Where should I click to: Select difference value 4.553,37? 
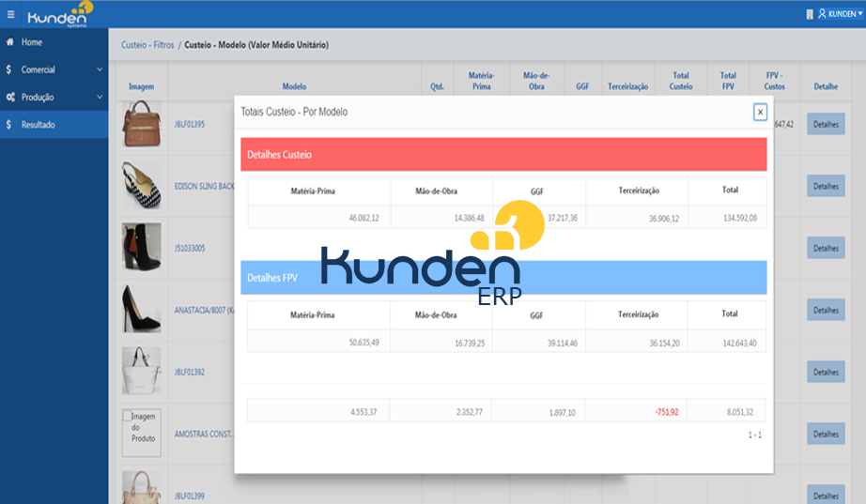pos(363,412)
